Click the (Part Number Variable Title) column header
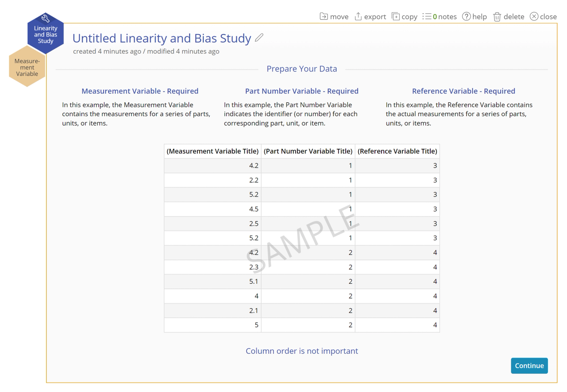Screen dimensions: 567x392 pyautogui.click(x=308, y=151)
